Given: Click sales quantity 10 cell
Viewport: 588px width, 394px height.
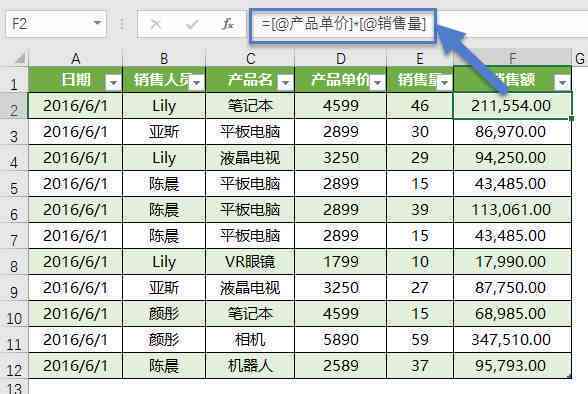Looking at the screenshot, I should [x=420, y=262].
